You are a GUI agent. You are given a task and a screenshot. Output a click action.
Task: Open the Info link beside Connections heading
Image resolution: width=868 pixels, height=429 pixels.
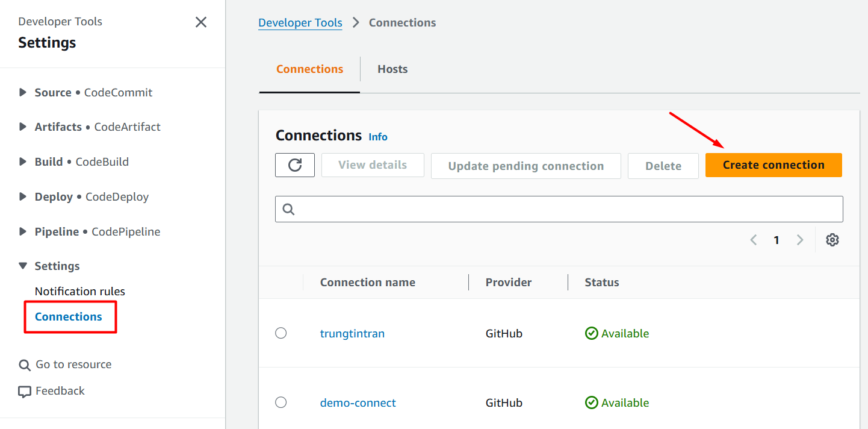tap(378, 137)
